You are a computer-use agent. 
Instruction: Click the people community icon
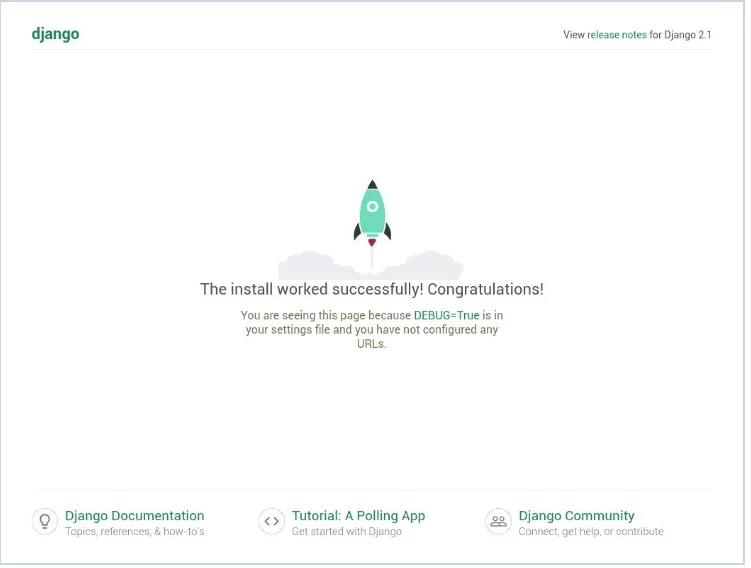point(498,521)
